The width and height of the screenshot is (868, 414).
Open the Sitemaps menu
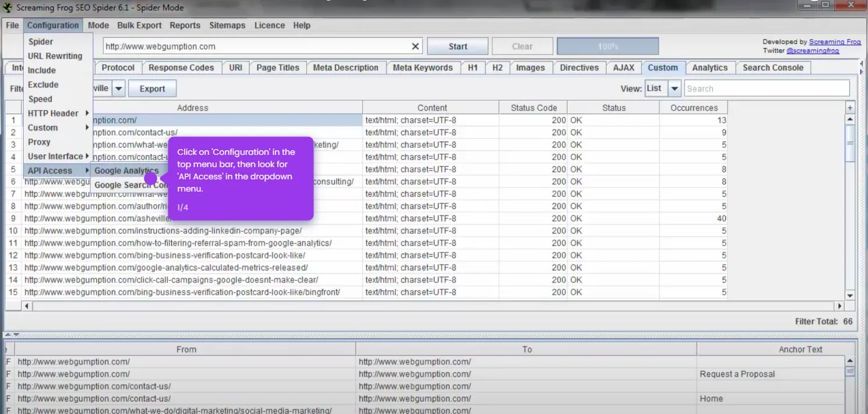coord(227,26)
